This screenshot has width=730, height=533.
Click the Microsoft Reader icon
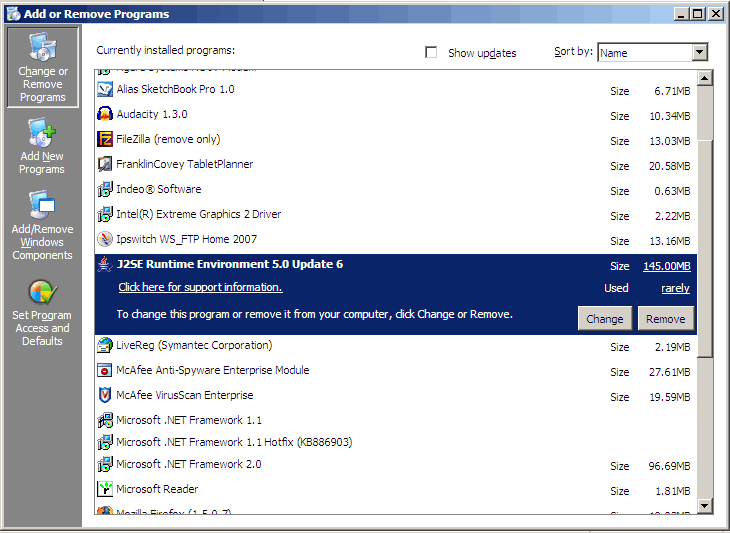[105, 489]
